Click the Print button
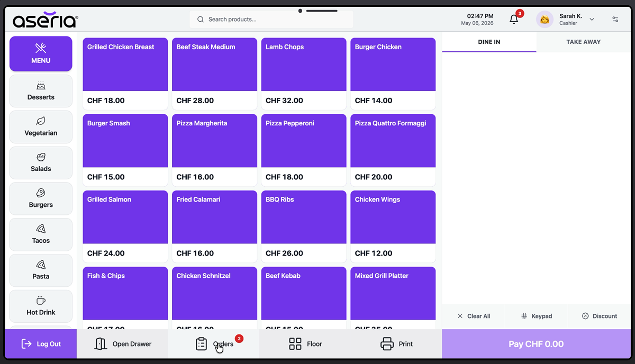The height and width of the screenshot is (364, 635). (x=396, y=344)
